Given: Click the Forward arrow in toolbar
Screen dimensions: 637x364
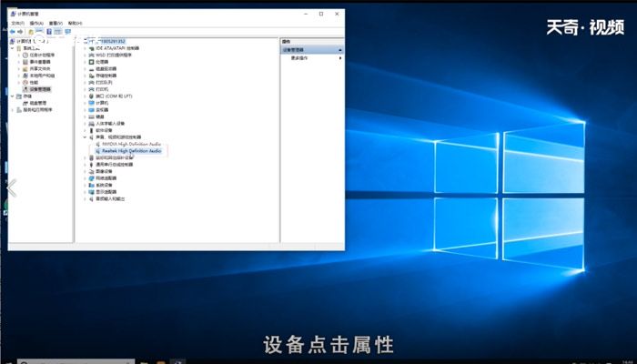Looking at the screenshot, I should [20, 32].
